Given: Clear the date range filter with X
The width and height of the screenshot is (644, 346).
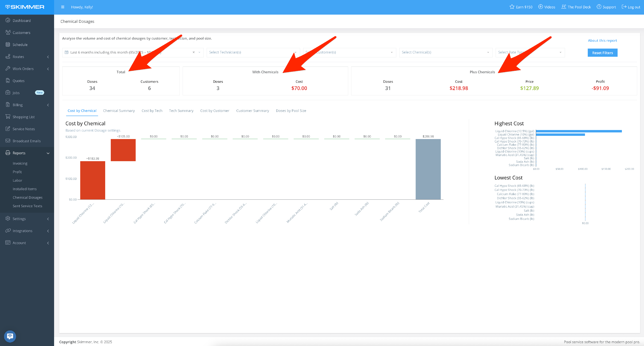Looking at the screenshot, I should tap(193, 52).
